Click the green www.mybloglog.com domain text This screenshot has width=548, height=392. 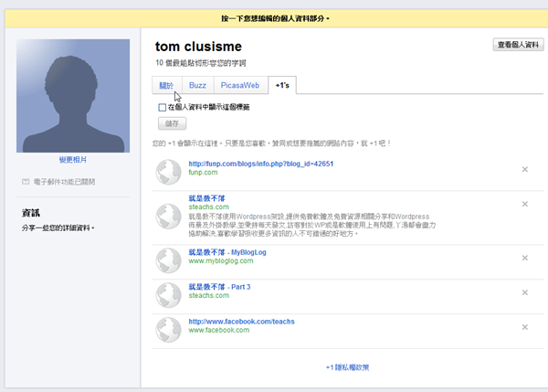click(221, 260)
